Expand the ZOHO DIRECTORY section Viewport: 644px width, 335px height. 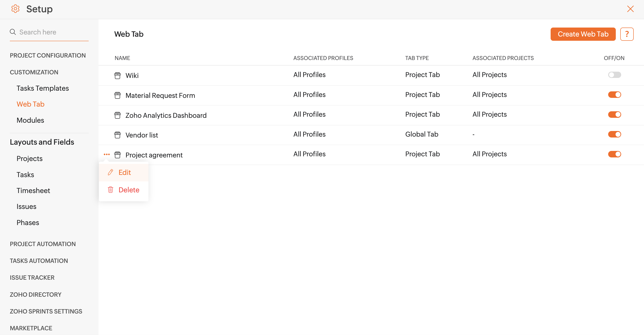tap(36, 294)
